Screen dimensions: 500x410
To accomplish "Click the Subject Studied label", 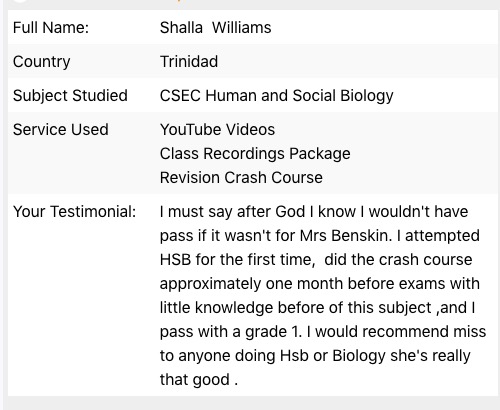I will (70, 96).
